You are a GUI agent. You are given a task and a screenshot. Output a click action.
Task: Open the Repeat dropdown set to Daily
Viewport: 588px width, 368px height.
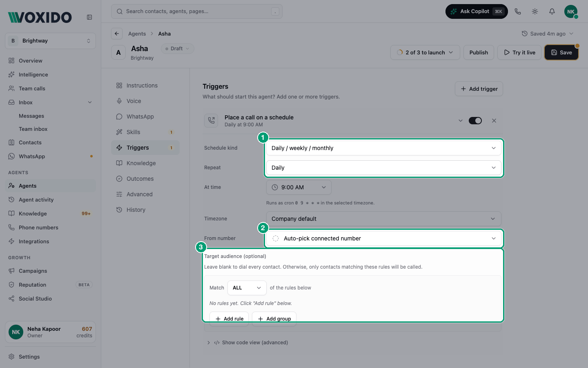(x=383, y=168)
